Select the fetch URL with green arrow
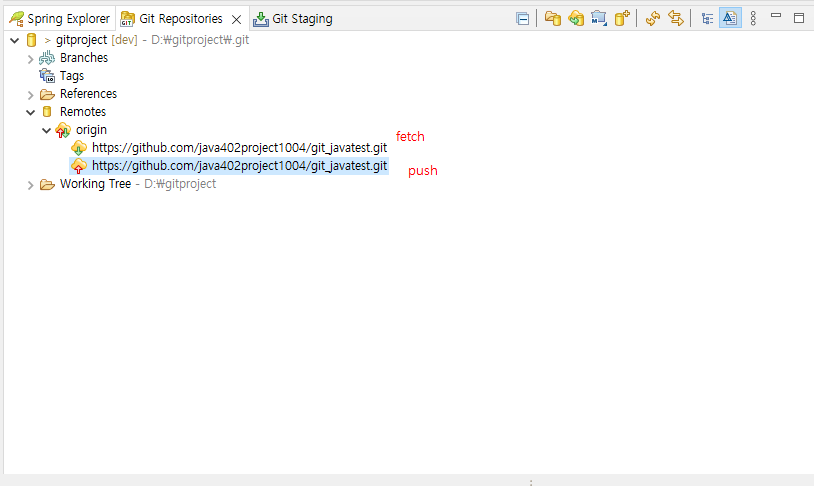Image resolution: width=814 pixels, height=486 pixels. (239, 148)
